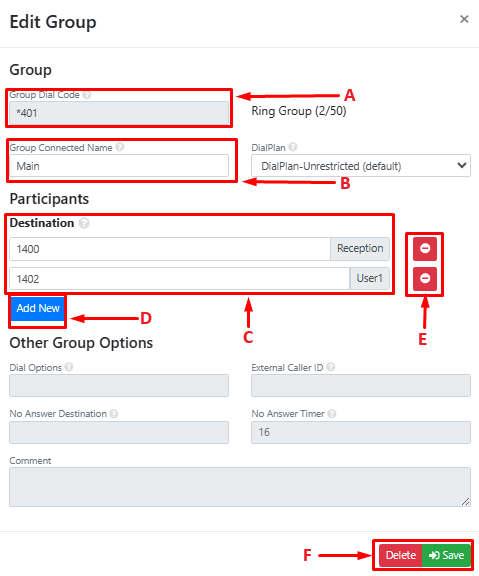Screen dimensions: 479x576
Task: Expand the DialPlan-Unrestricted dropdown
Action: pos(361,166)
